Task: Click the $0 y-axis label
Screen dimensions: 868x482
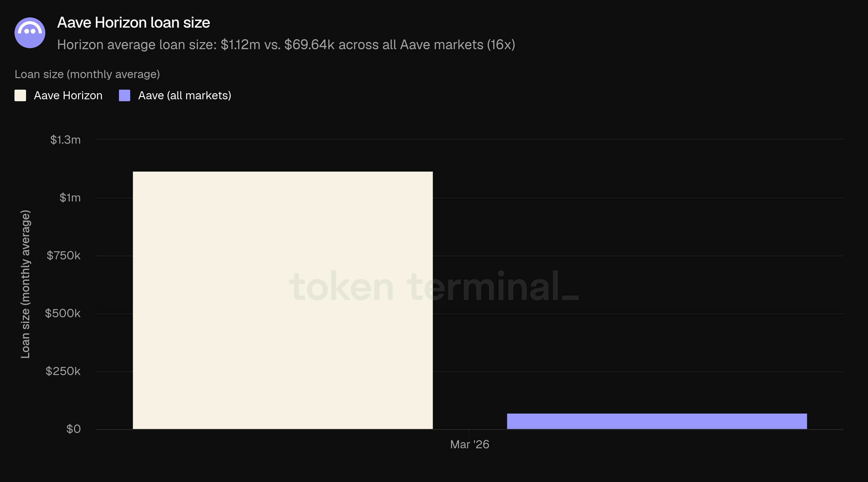Action: [x=73, y=429]
